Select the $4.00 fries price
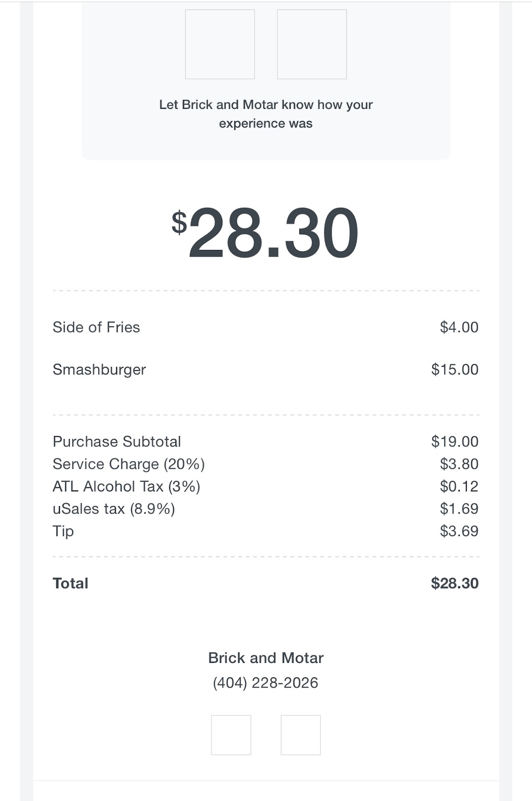The image size is (532, 801). tap(459, 327)
